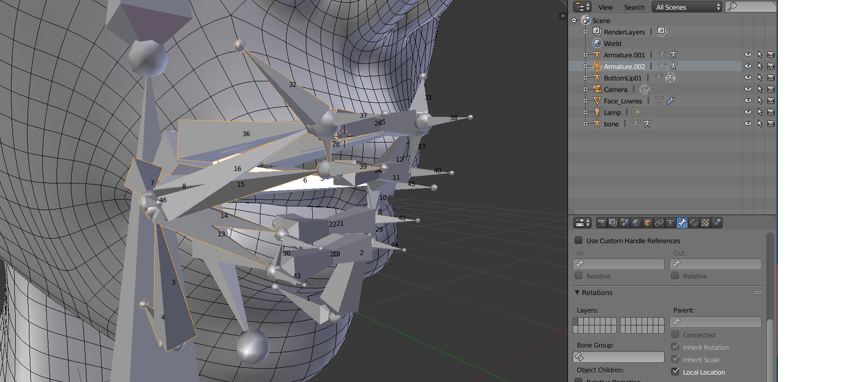Click the mesh data icon beside Face_Lowres
The image size is (868, 382).
pos(660,100)
